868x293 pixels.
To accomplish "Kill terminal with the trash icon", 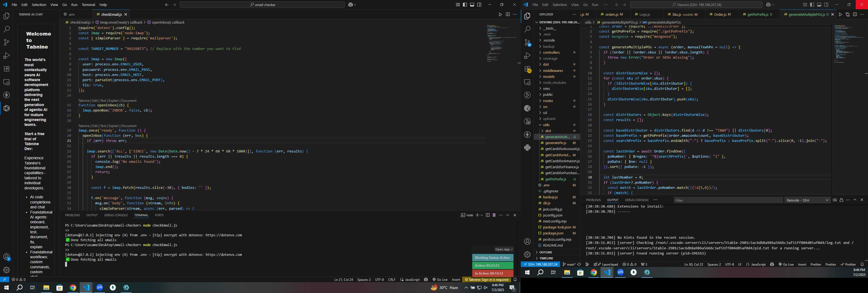I will coord(494,215).
